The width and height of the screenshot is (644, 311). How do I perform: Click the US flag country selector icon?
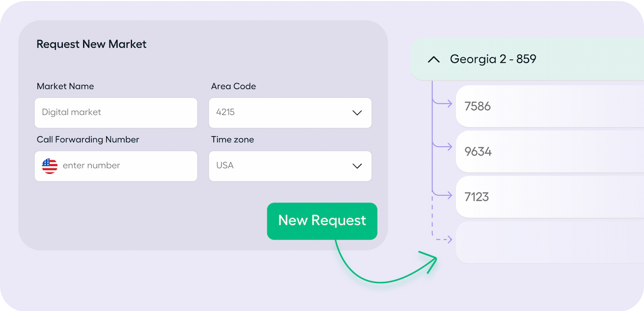click(x=50, y=166)
